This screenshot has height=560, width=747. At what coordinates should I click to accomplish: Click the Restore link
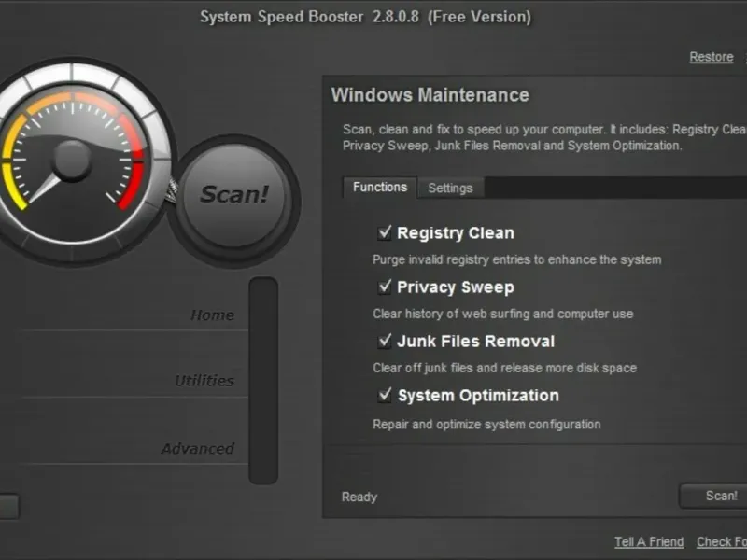coord(711,57)
